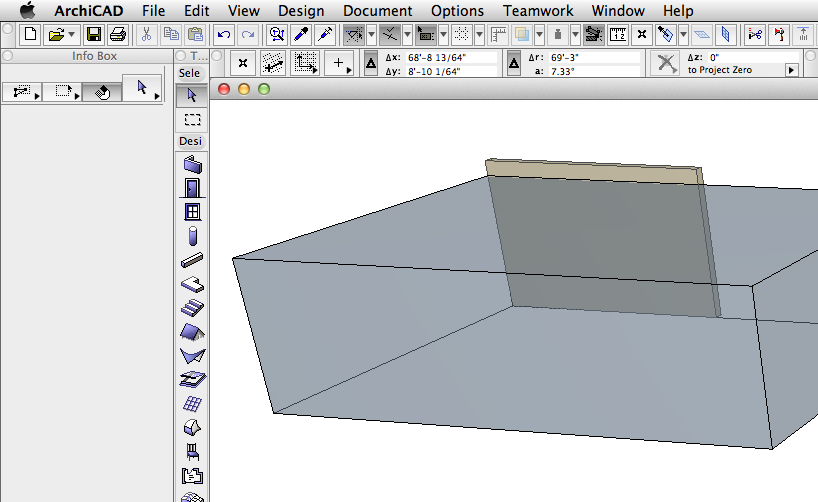818x502 pixels.
Task: Click the Undo button
Action: coord(225,35)
